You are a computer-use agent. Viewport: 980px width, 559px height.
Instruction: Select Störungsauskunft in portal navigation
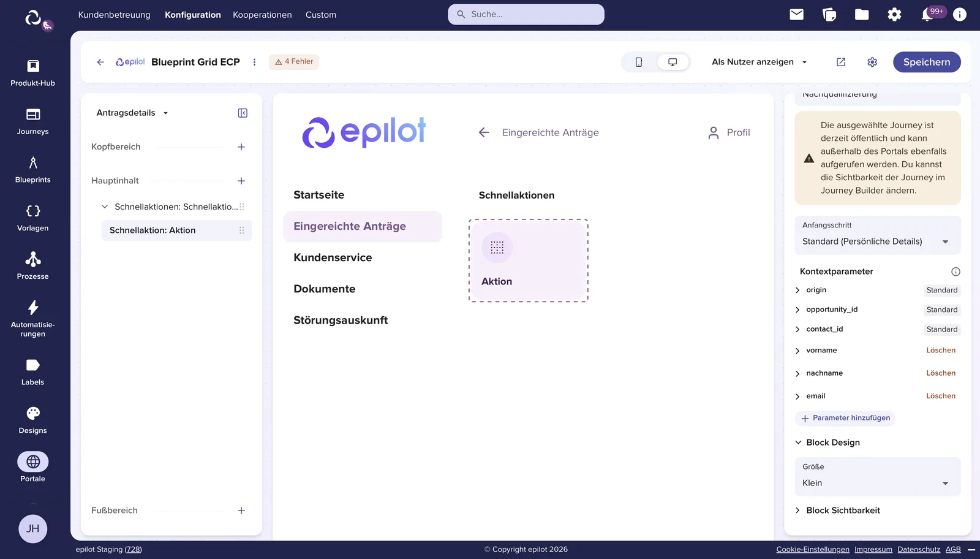tap(341, 320)
